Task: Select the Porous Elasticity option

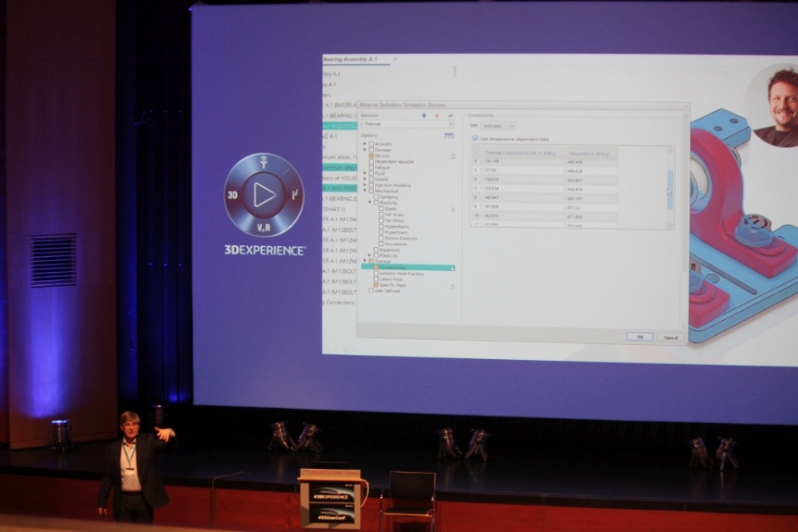Action: point(401,239)
